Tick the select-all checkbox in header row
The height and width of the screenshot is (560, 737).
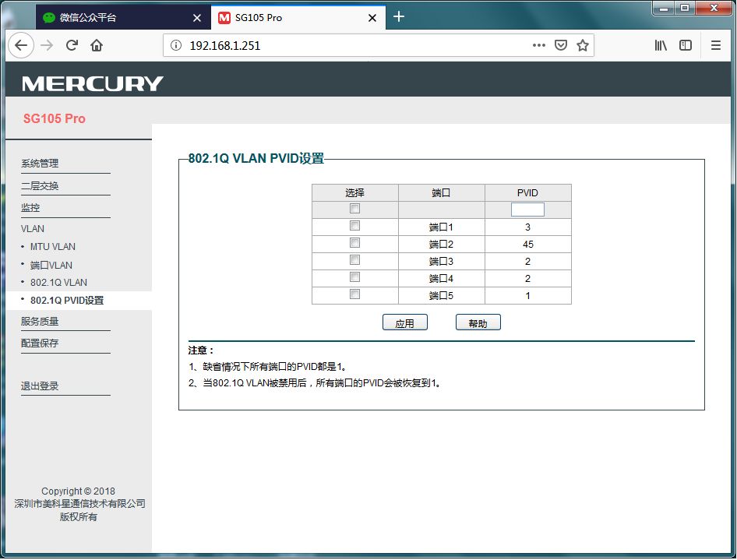[355, 209]
